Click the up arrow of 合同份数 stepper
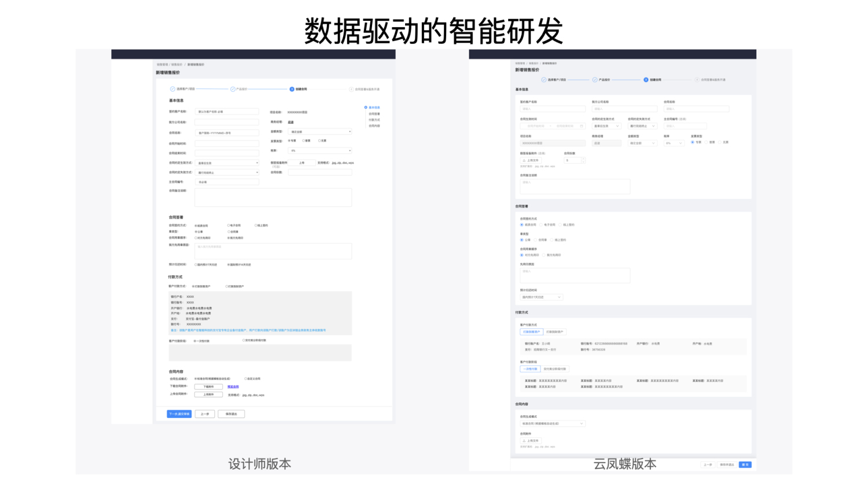 583,158
